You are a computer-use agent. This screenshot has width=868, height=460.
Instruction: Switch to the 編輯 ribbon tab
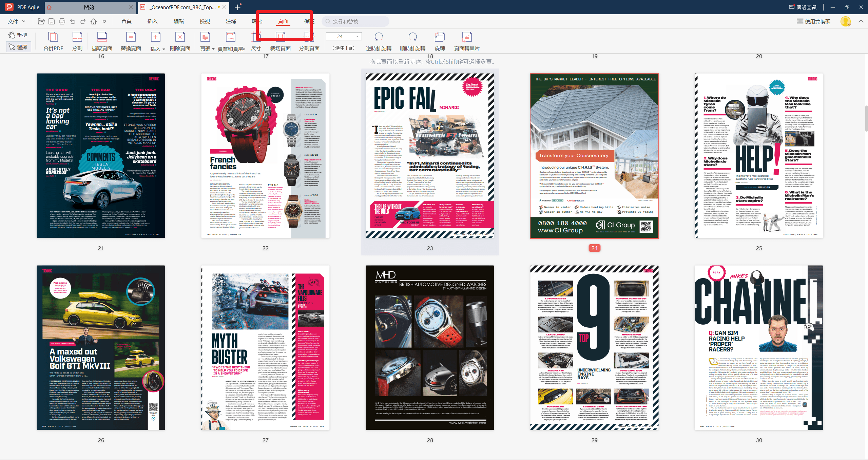tap(179, 21)
